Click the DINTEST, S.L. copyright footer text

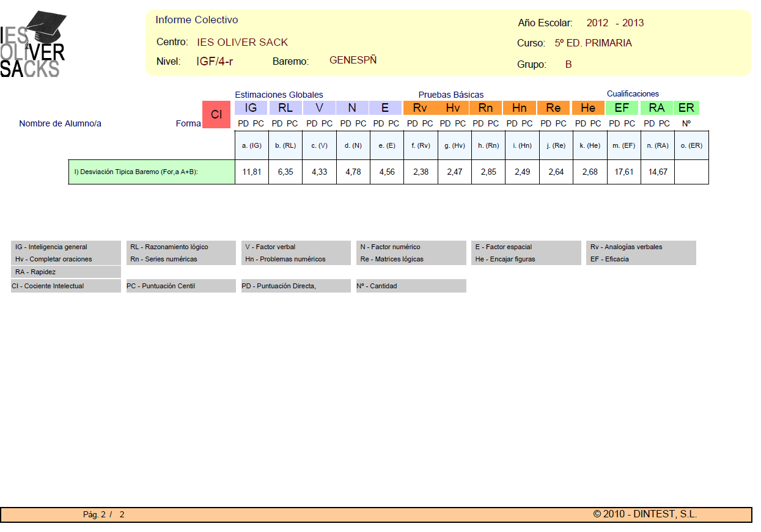click(x=645, y=514)
